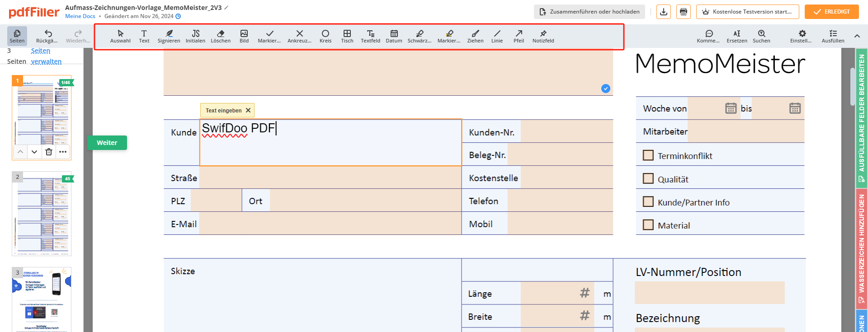This screenshot has height=332, width=868.
Task: Add a Notizfeld sticky note
Action: pos(543,36)
